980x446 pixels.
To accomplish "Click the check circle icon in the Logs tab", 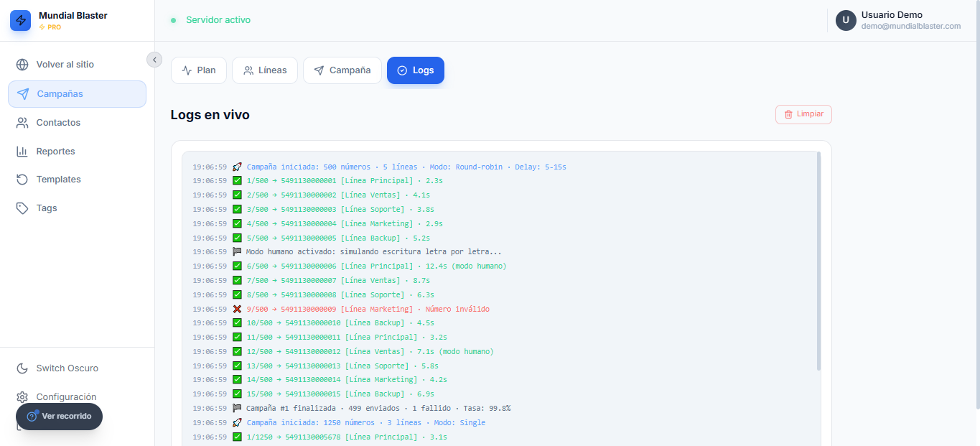I will coord(402,70).
